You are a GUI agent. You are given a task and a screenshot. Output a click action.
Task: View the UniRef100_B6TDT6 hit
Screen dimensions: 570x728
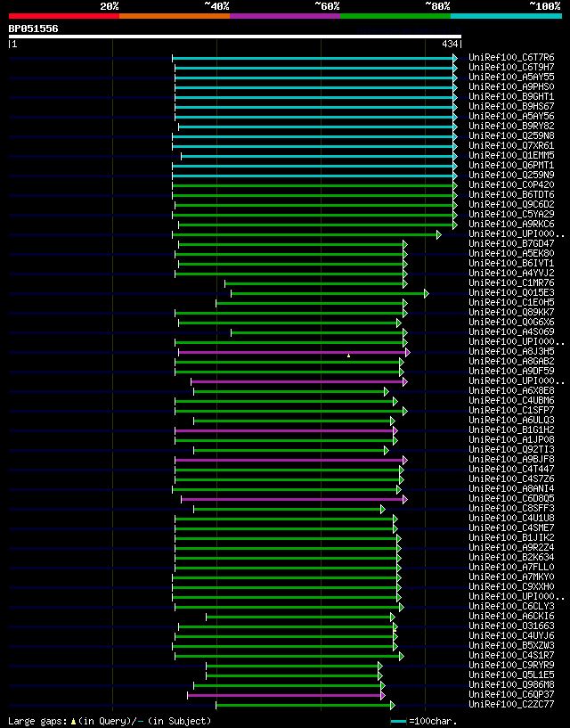511,194
